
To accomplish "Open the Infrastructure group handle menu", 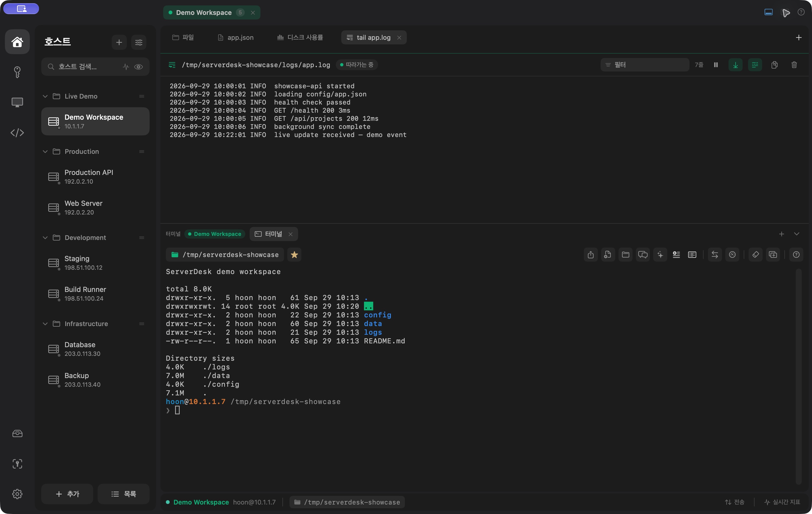I will [x=142, y=324].
